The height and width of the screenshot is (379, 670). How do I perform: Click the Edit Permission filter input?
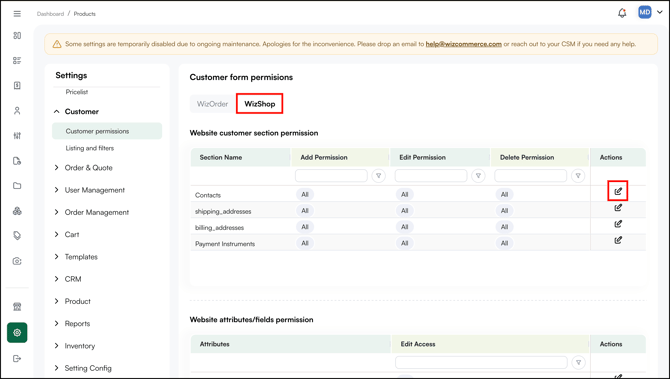(431, 176)
